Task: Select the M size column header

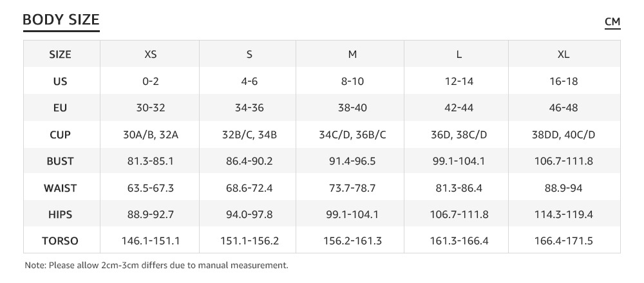Action: point(352,55)
